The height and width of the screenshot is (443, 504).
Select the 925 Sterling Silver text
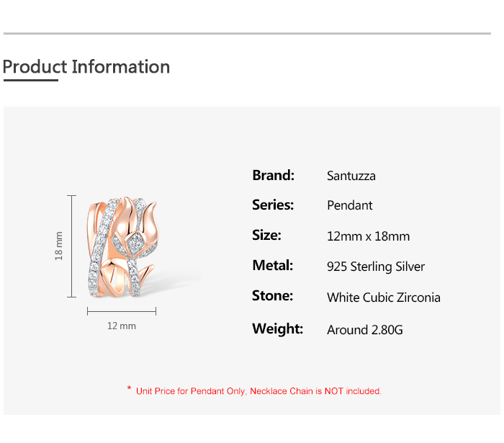point(376,267)
